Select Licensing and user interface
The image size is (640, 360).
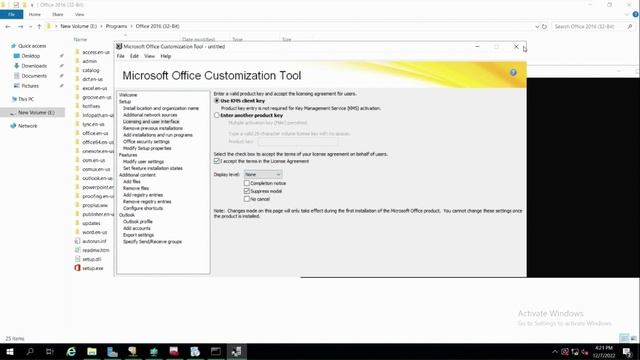tap(151, 122)
